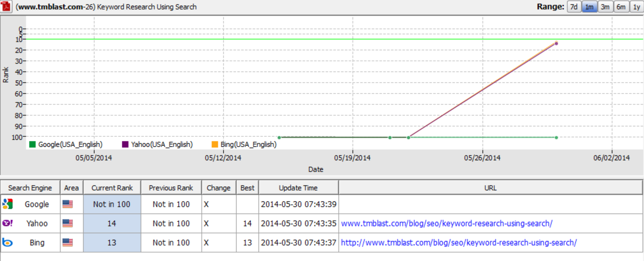Click Google's update time 07:43:39
Viewport: 644px width, 261px height.
(x=299, y=204)
